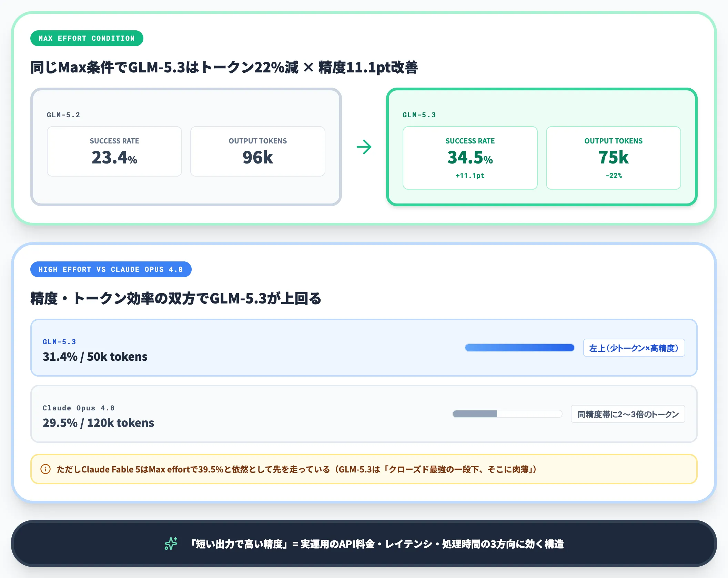This screenshot has height=578, width=728.
Task: Click the SUCCESS RATE label in the GLM-5.3 card
Action: 470,141
